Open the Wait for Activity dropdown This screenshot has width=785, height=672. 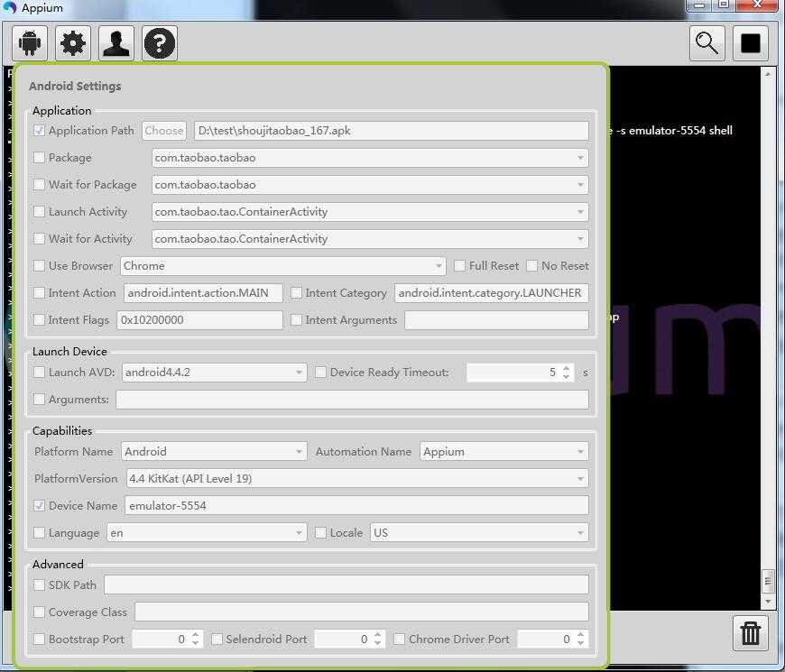pyautogui.click(x=580, y=239)
